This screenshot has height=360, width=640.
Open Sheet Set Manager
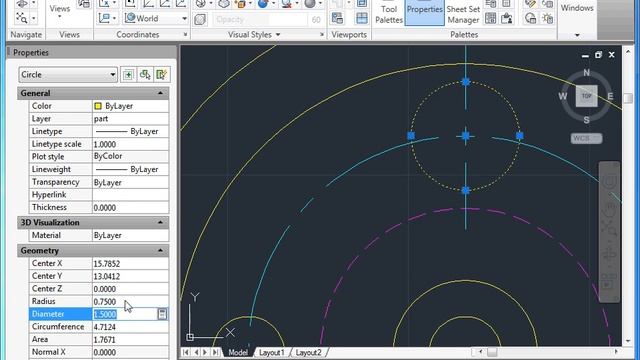point(463,13)
